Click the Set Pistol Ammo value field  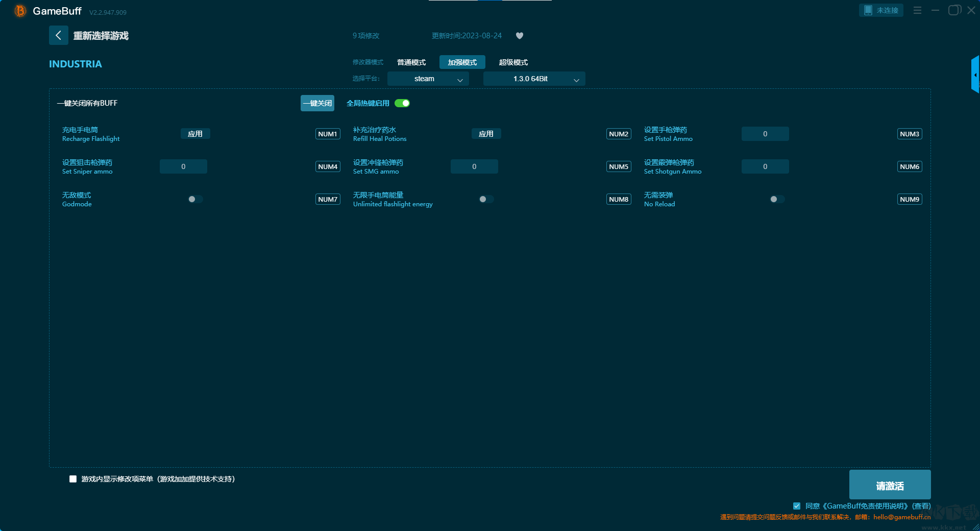765,134
